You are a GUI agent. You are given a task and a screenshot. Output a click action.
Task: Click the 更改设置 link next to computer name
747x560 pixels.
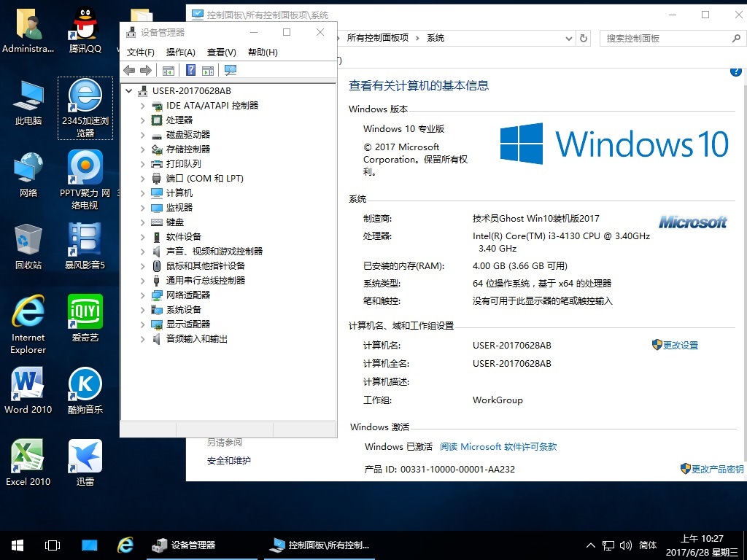(681, 344)
